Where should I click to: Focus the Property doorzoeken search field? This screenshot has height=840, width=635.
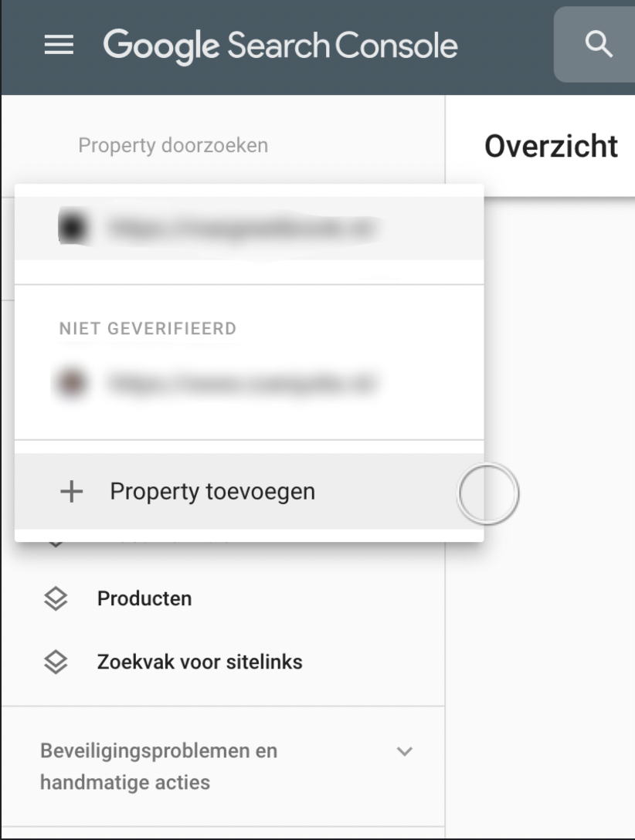tap(173, 145)
